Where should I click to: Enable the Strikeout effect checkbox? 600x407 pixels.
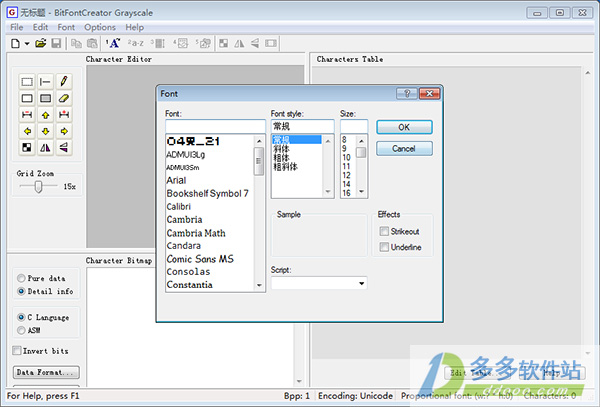[384, 231]
